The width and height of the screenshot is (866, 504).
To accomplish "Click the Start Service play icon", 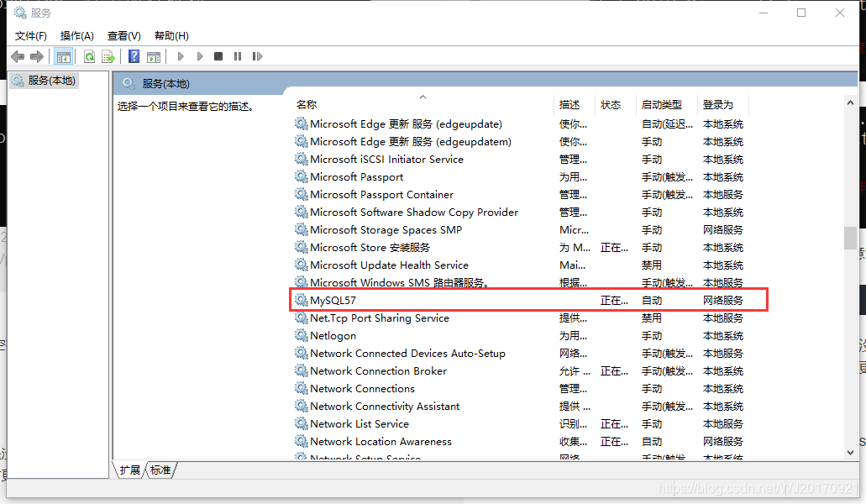I will click(180, 56).
